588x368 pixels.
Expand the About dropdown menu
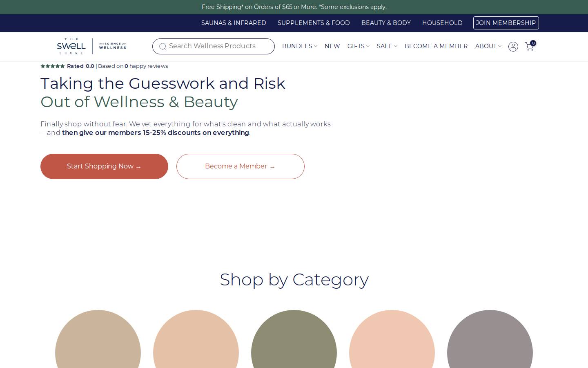point(488,46)
